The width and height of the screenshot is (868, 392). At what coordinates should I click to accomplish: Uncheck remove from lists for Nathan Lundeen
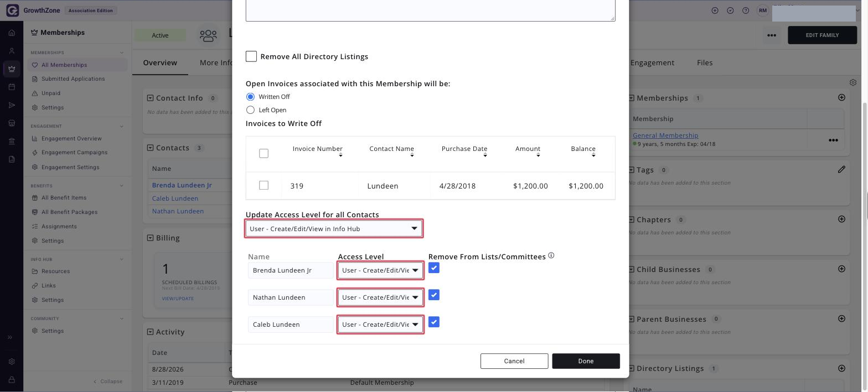coord(434,295)
